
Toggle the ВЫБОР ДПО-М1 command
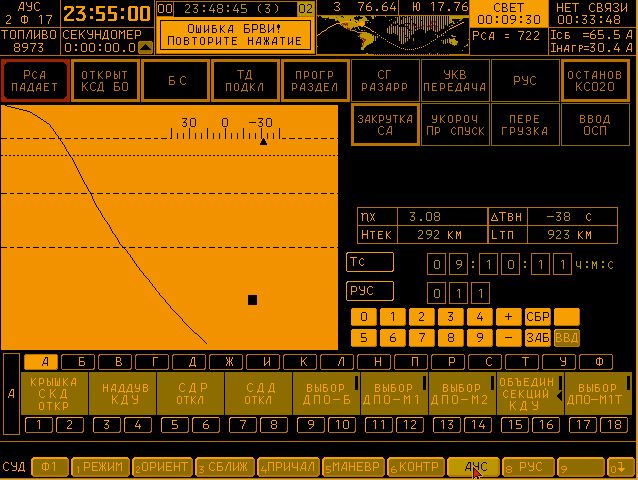click(394, 393)
